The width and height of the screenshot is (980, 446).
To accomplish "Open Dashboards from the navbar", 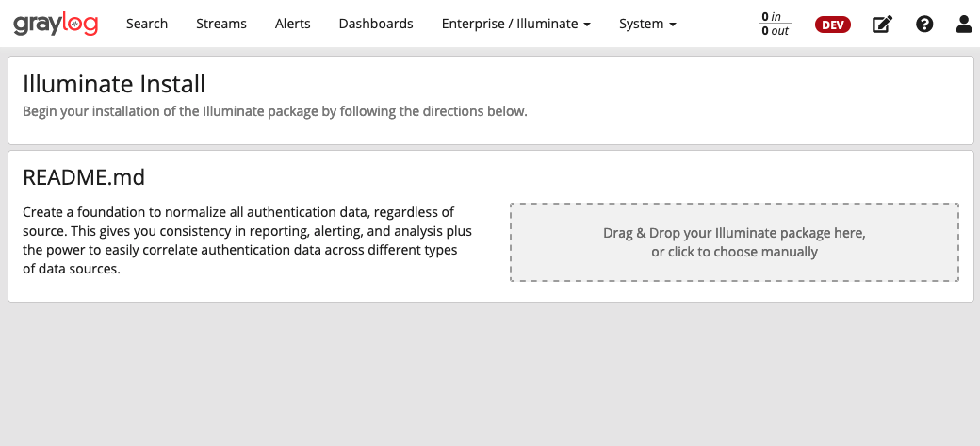I will click(376, 24).
